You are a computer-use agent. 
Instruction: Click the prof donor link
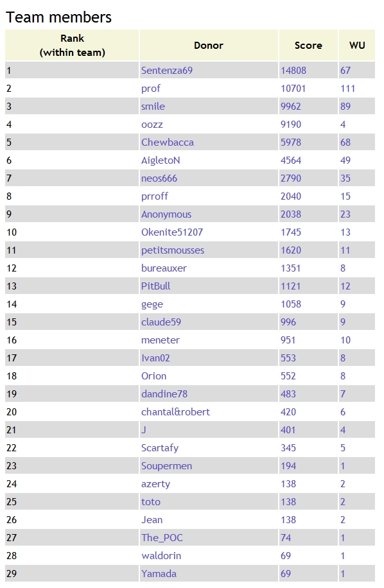coord(150,89)
